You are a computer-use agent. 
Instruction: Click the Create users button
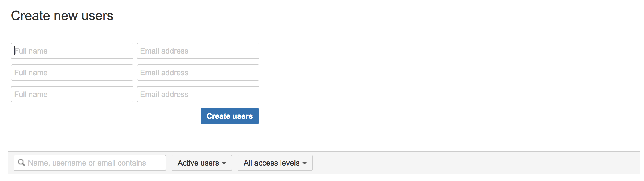(x=229, y=116)
